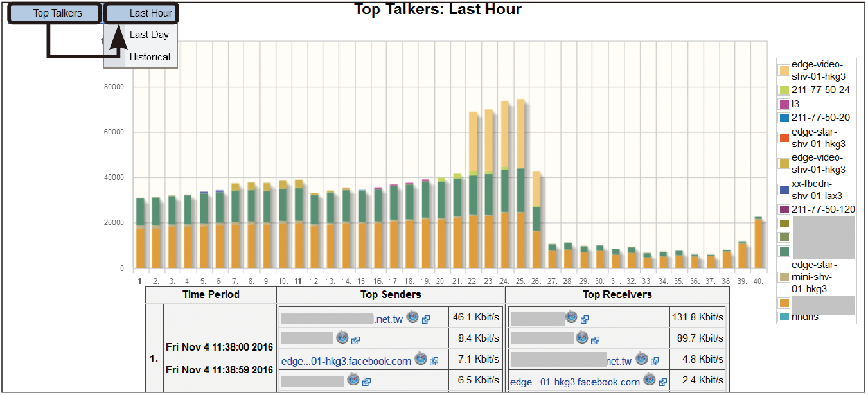The width and height of the screenshot is (868, 395).
Task: Click the 211-77-50-24 legend color swatch
Action: coord(784,90)
